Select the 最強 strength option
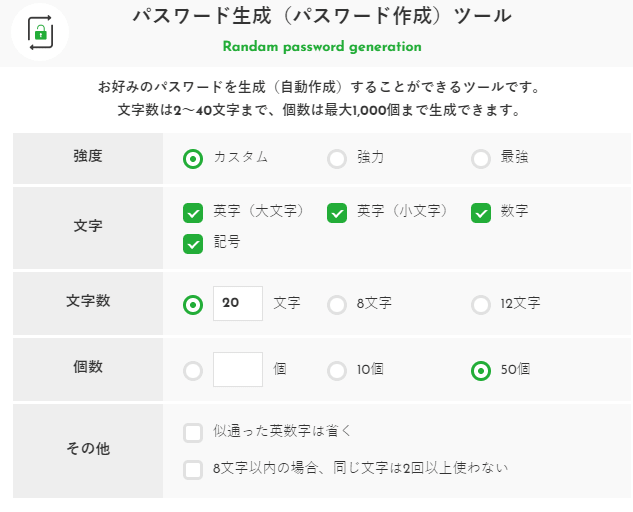Viewport: 633px width, 512px height. point(481,158)
